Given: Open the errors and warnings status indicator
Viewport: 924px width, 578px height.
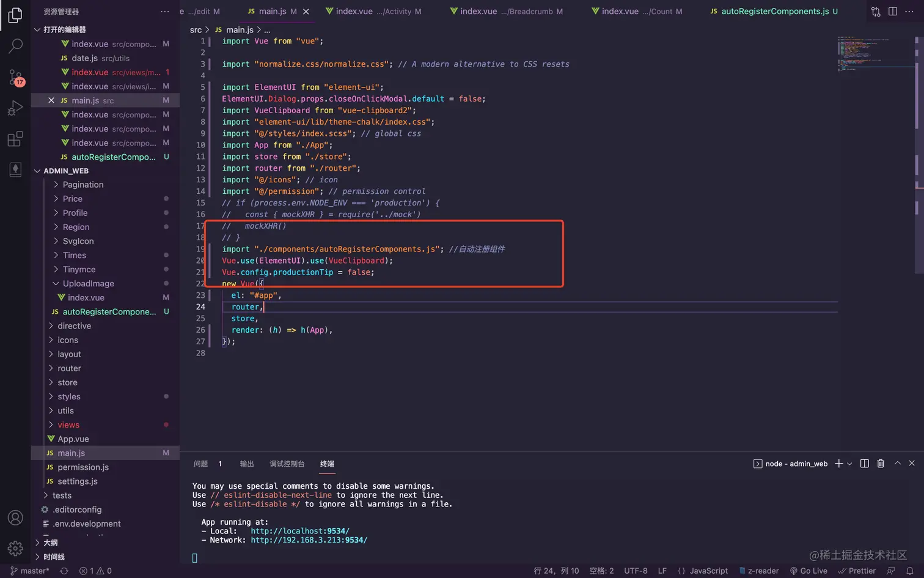Looking at the screenshot, I should click(96, 571).
